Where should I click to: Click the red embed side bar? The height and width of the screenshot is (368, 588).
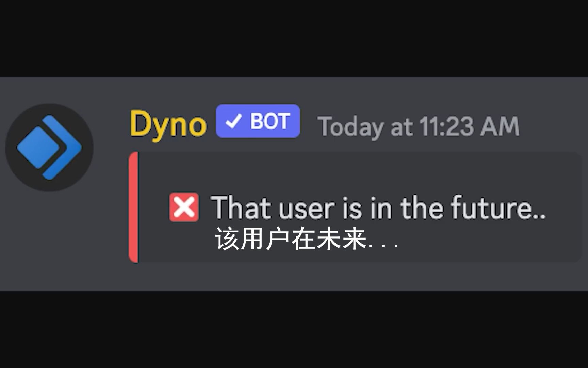click(x=133, y=207)
